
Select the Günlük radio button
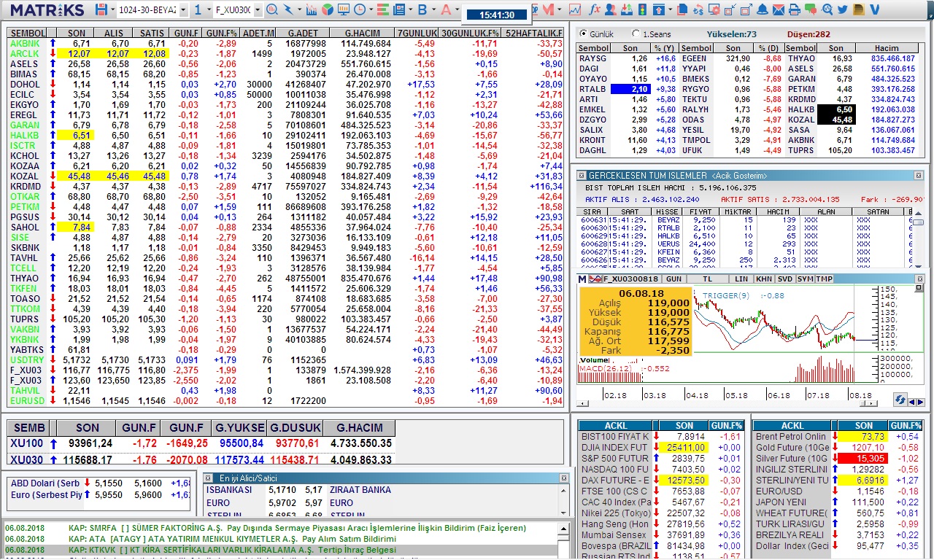pos(582,34)
